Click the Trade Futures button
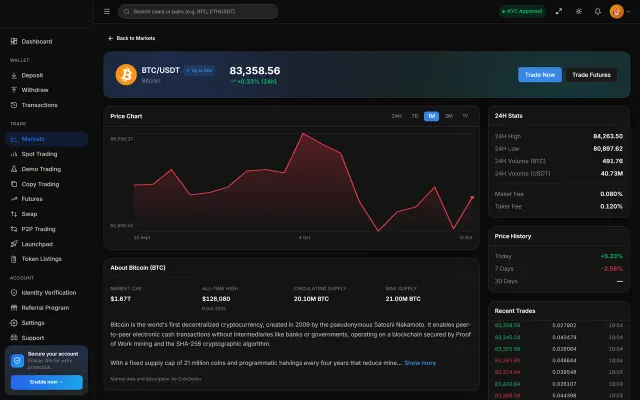 click(591, 75)
